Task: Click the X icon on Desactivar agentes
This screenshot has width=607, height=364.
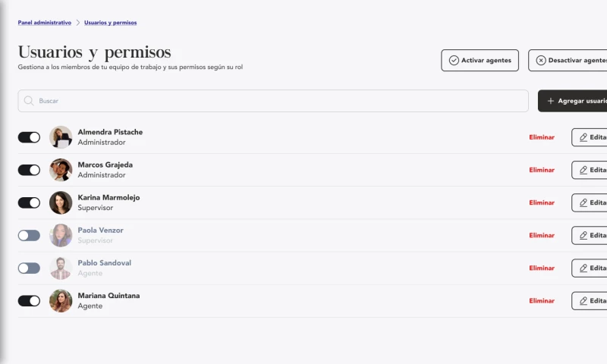Action: [540, 61]
